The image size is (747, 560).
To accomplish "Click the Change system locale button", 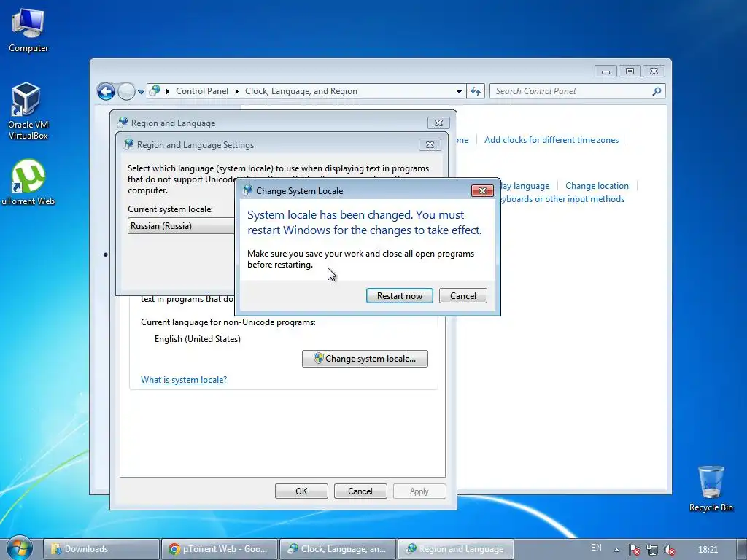I will pyautogui.click(x=365, y=359).
